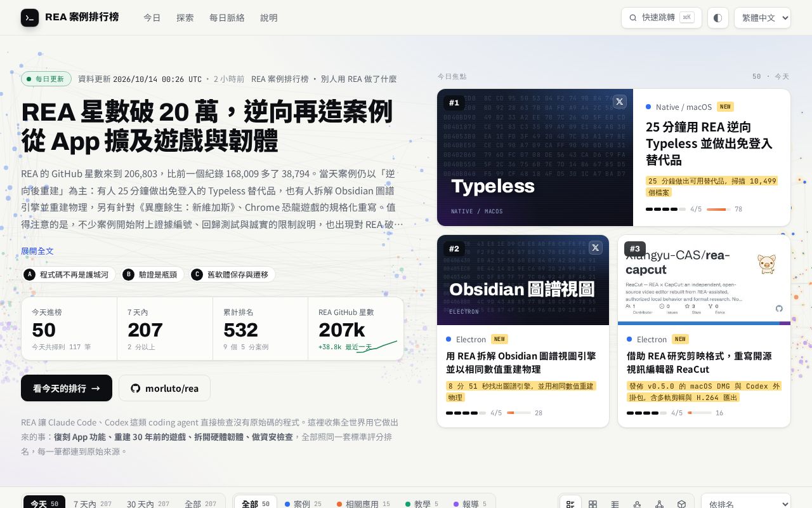Click the 每日更新 status badge

click(46, 79)
